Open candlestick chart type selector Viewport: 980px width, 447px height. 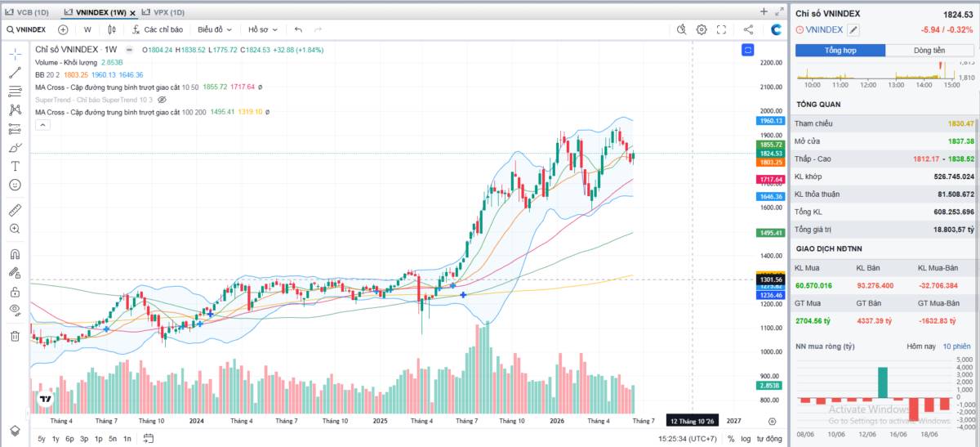(x=113, y=29)
